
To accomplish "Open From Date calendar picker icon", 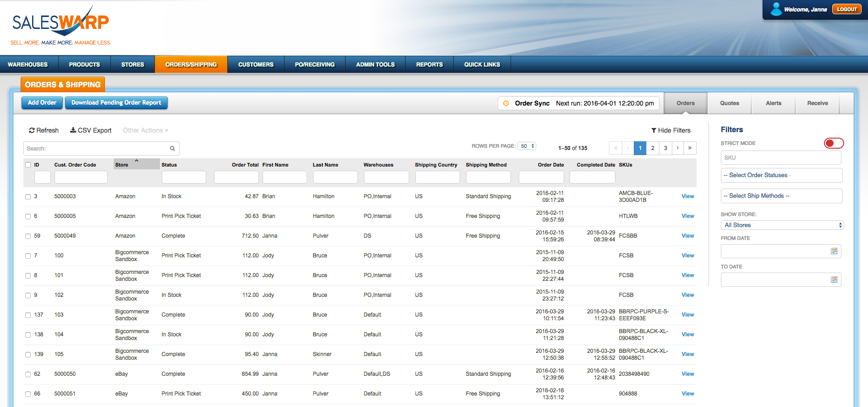I will click(834, 251).
